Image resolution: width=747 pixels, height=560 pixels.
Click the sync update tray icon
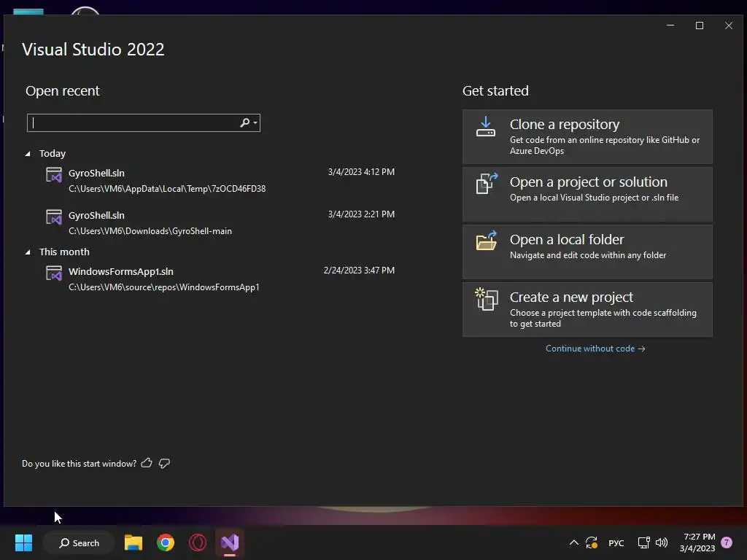(592, 542)
